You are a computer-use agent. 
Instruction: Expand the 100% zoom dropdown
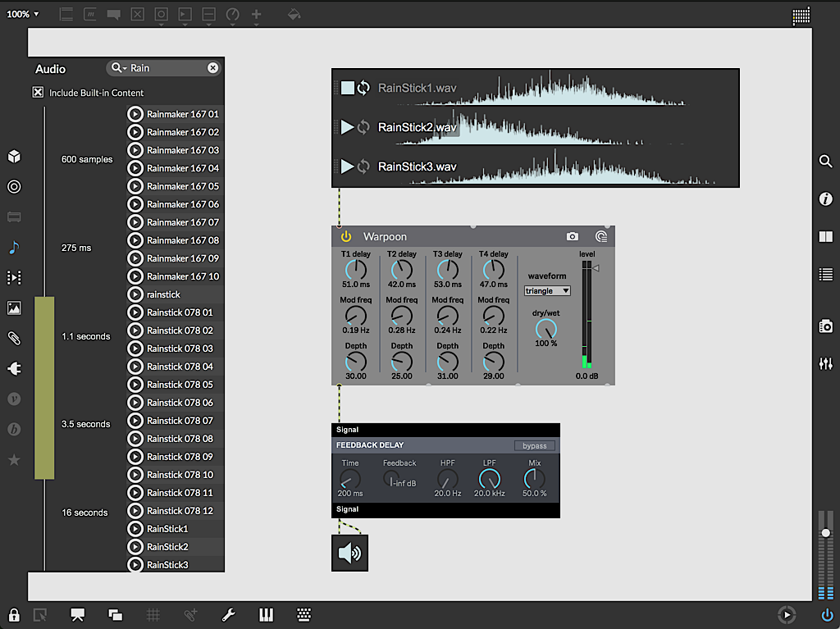pyautogui.click(x=23, y=14)
